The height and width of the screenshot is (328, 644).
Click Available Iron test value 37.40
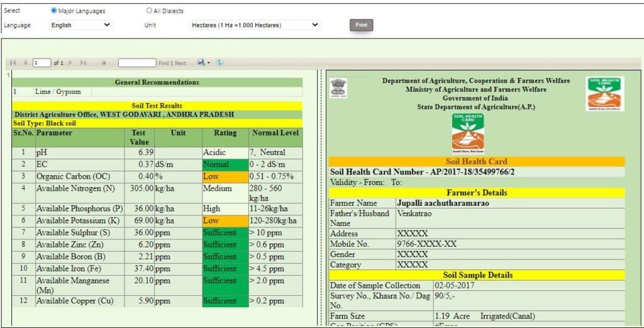[144, 269]
